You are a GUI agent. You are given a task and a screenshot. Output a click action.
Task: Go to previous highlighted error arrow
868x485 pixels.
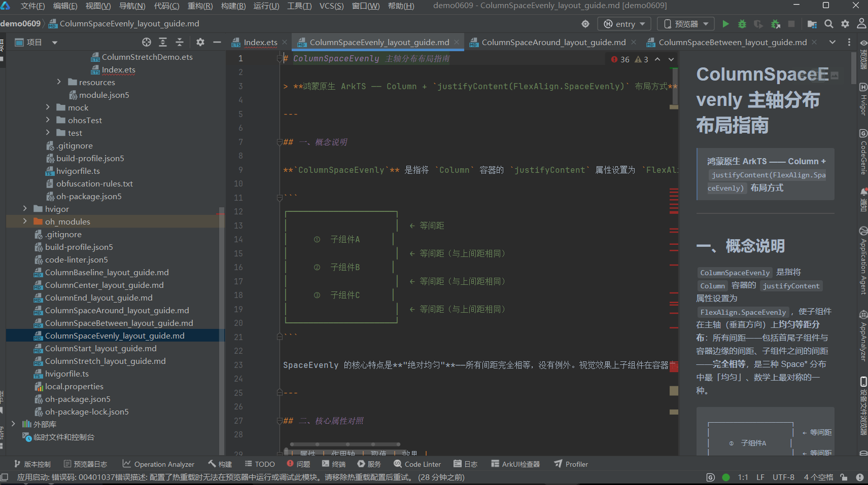pyautogui.click(x=657, y=59)
